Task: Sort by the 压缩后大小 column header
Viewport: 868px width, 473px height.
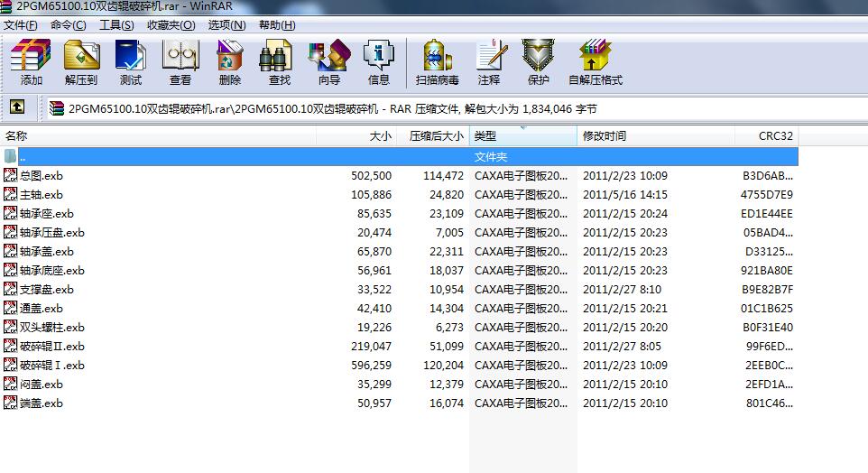Action: click(x=433, y=135)
